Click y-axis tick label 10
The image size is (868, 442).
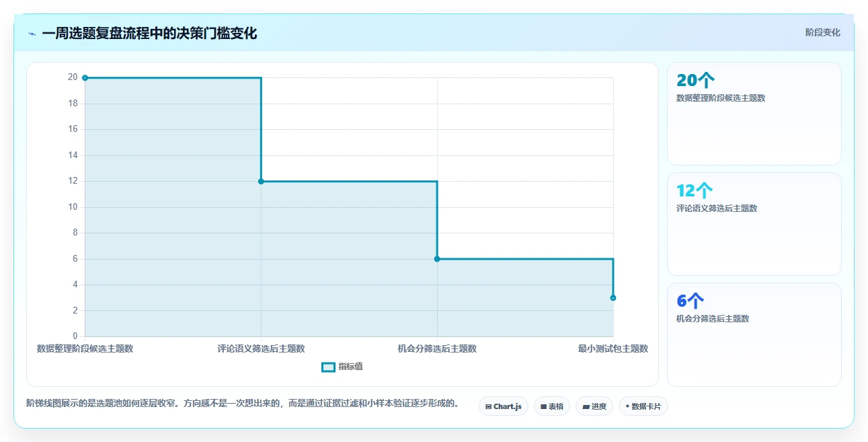coord(73,207)
